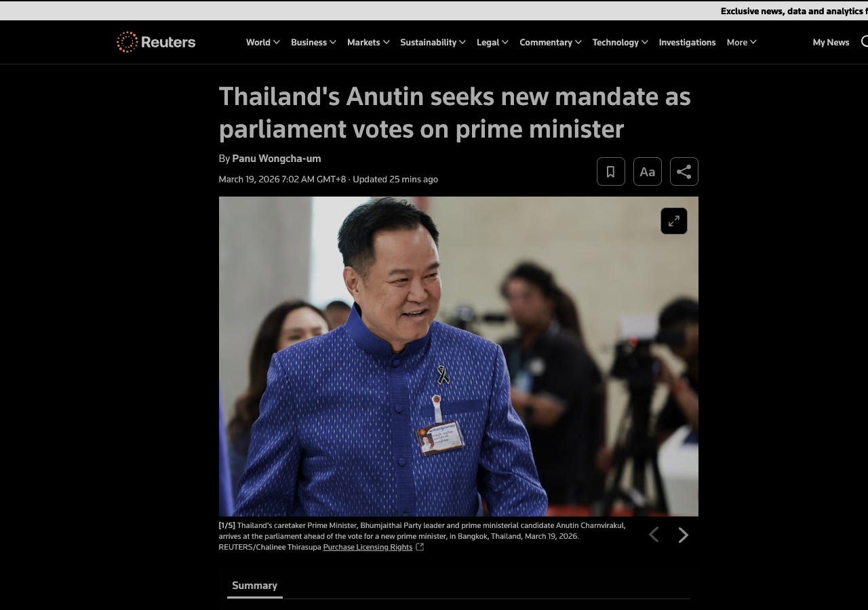Viewport: 868px width, 610px height.
Task: Click the external link icon after Licensing Rights
Action: point(420,547)
